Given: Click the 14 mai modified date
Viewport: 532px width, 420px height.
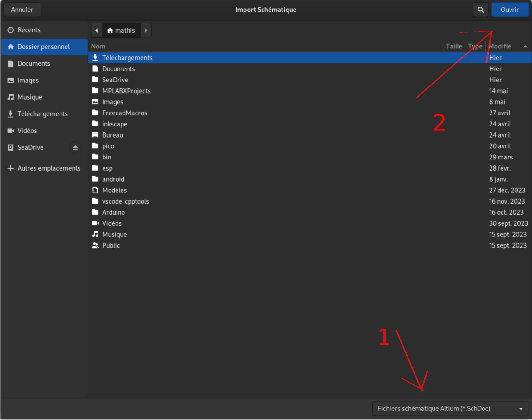Looking at the screenshot, I should tap(498, 91).
